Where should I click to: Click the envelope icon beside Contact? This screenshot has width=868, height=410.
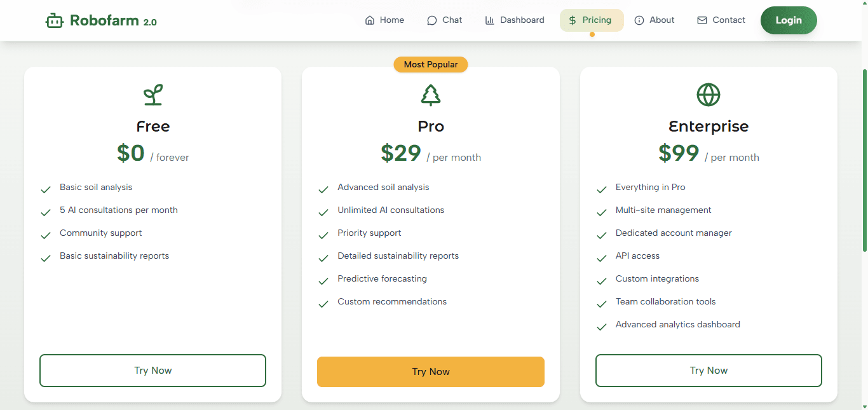tap(702, 20)
